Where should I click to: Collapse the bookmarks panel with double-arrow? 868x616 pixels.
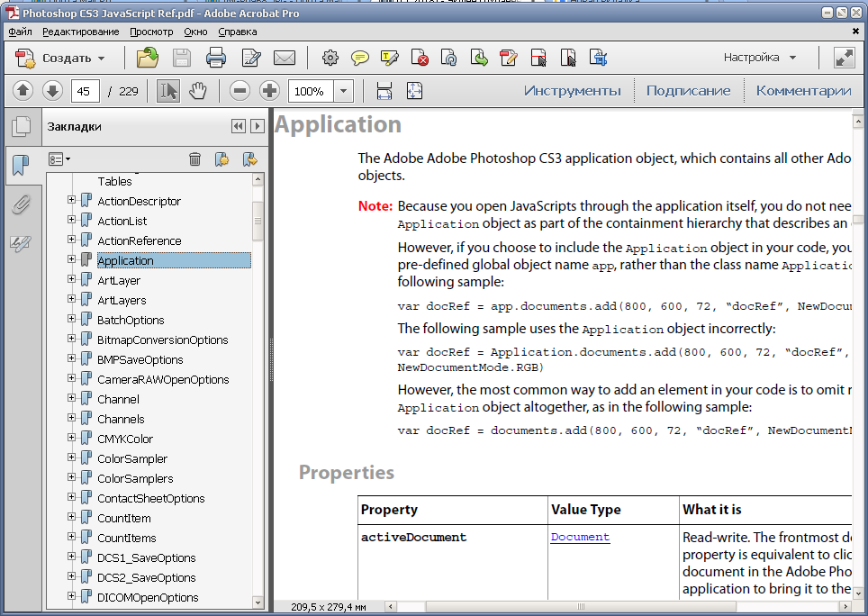pyautogui.click(x=238, y=126)
